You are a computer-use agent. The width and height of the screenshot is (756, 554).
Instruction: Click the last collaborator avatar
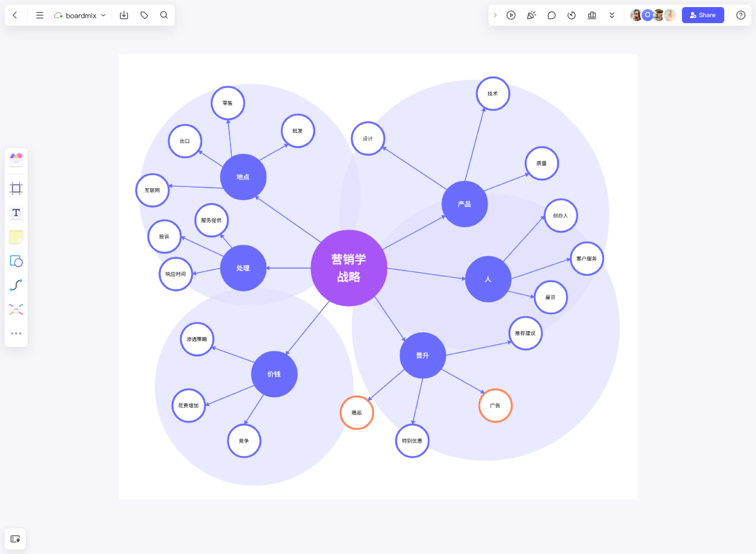tap(670, 15)
